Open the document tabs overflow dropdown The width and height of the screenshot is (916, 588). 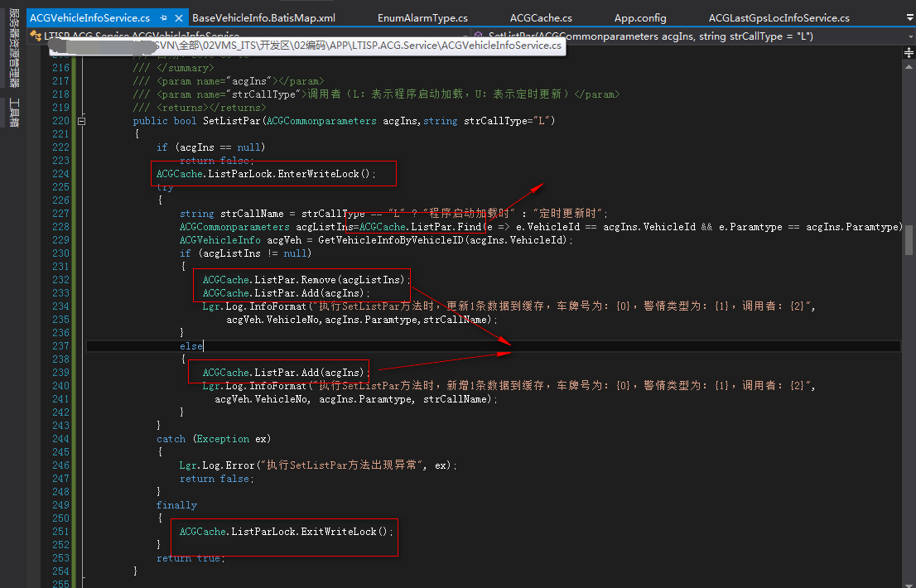909,18
